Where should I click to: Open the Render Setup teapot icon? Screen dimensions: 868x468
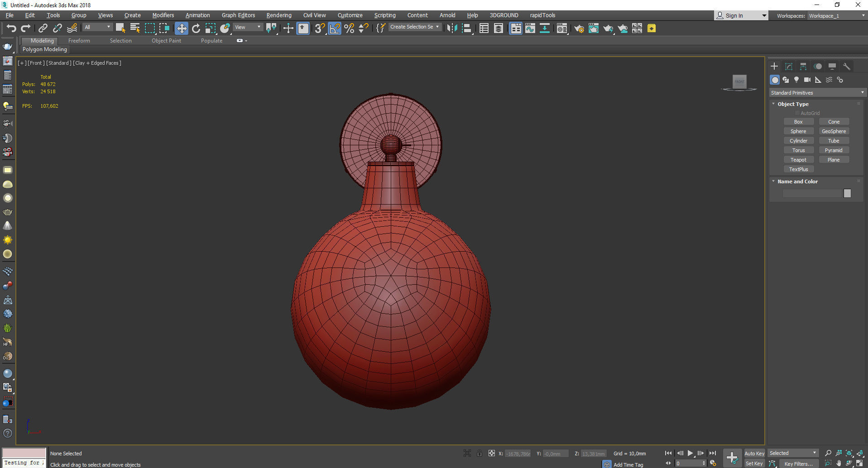pyautogui.click(x=579, y=29)
